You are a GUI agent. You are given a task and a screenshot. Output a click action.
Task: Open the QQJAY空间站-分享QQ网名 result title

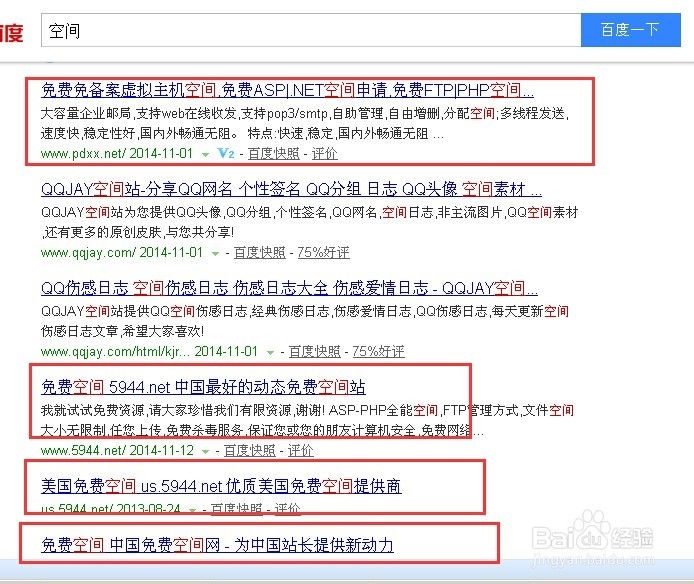coord(291,189)
